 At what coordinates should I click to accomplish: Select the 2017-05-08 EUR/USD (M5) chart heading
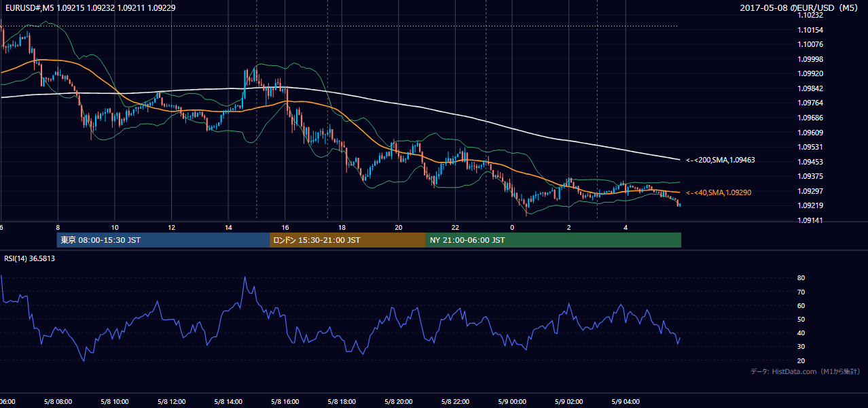click(x=799, y=7)
